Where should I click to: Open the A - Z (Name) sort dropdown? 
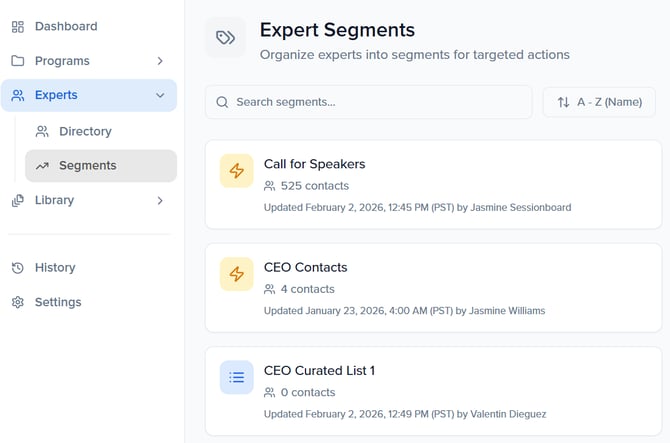click(599, 102)
